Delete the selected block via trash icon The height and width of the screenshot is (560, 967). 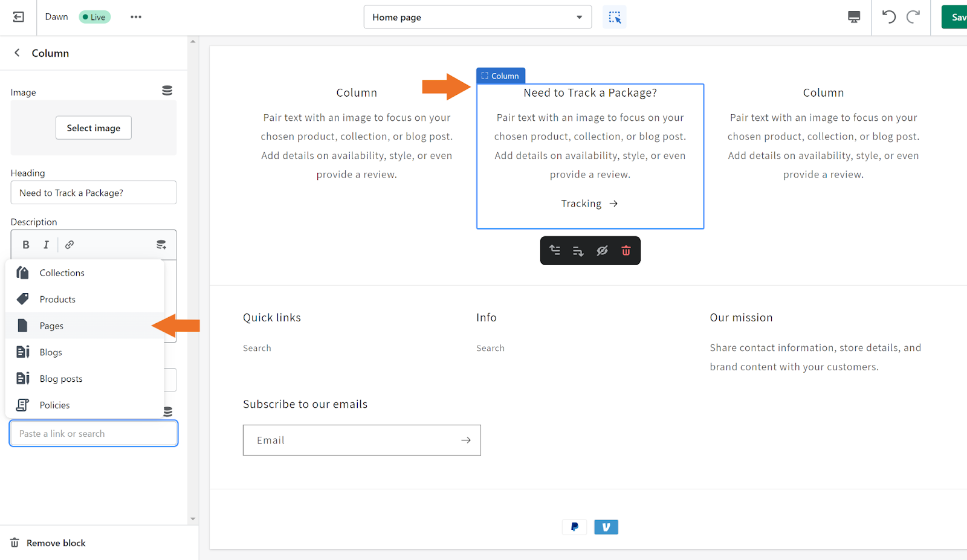tap(626, 251)
